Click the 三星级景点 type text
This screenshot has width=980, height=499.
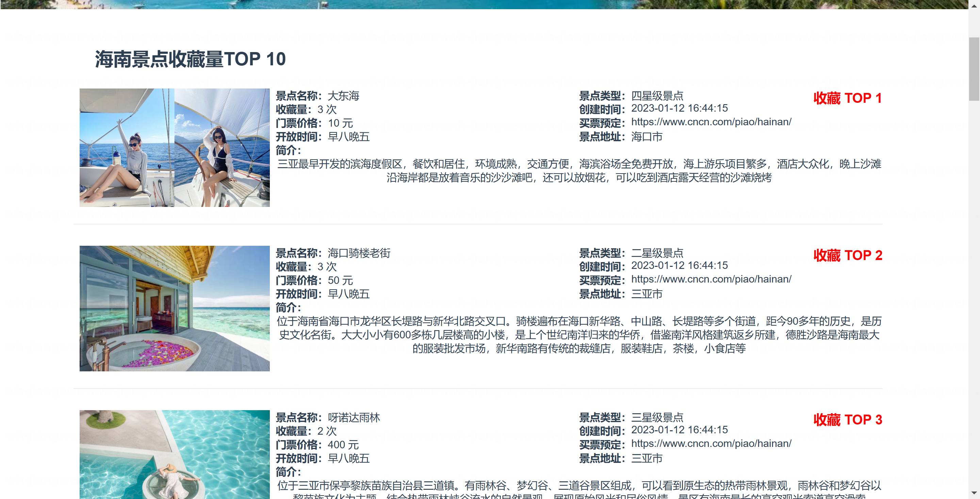657,418
